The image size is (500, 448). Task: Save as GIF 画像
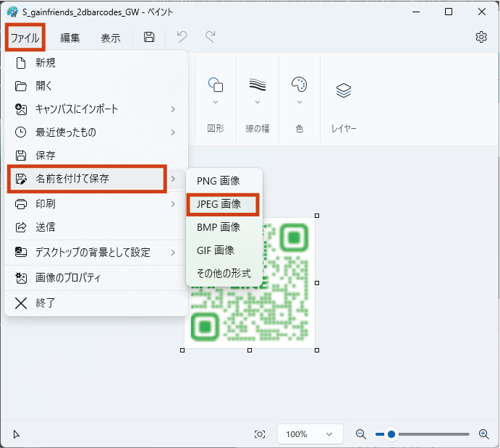[x=224, y=250]
